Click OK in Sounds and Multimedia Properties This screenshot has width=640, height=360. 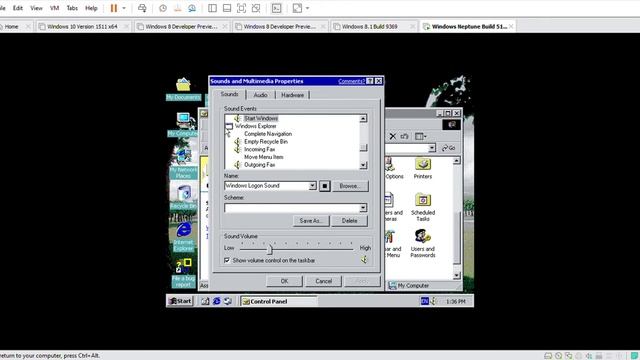click(x=284, y=281)
